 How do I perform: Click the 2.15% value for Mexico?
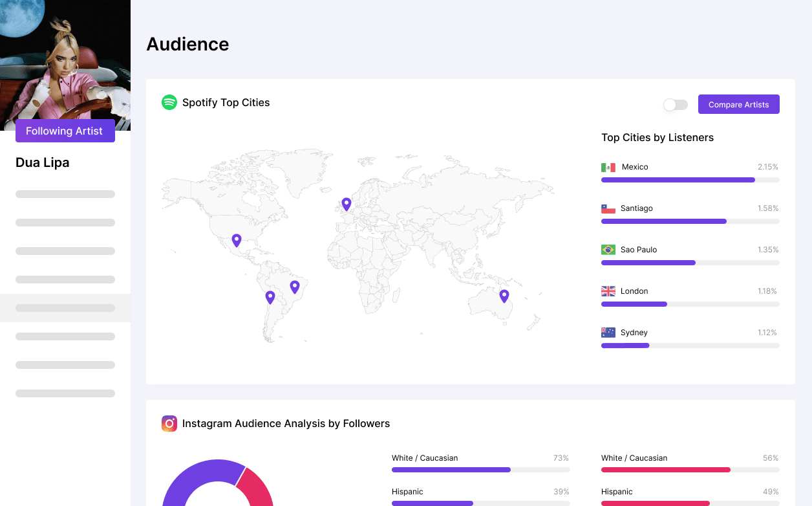coord(768,167)
